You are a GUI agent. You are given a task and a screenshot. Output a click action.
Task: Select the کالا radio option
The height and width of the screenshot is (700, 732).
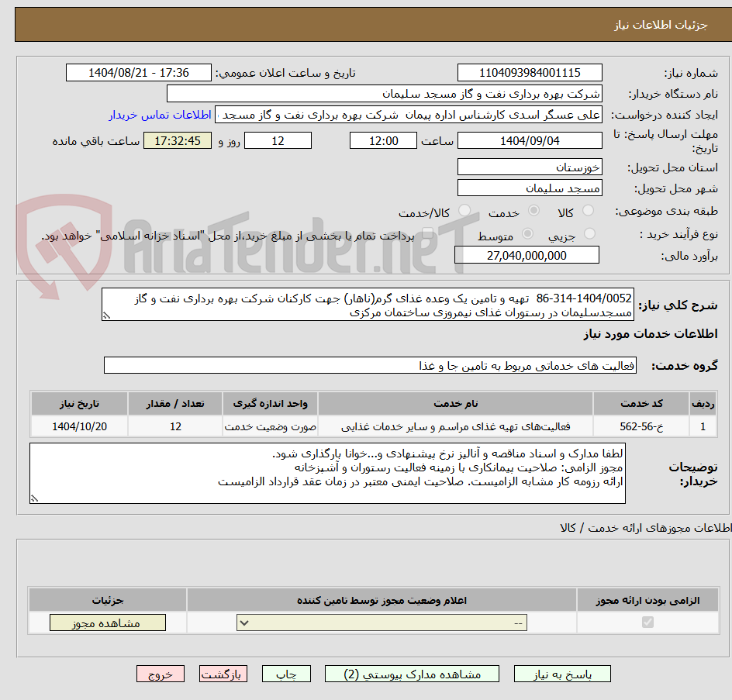pos(587,210)
